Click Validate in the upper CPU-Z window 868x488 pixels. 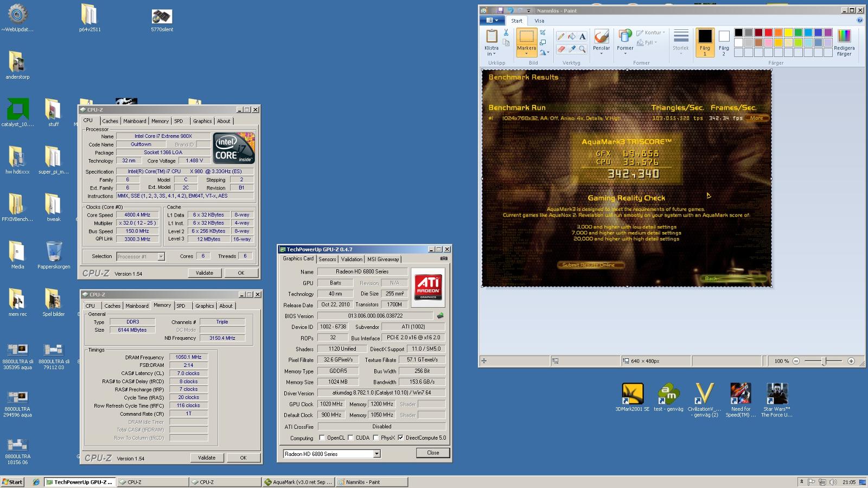pyautogui.click(x=205, y=273)
